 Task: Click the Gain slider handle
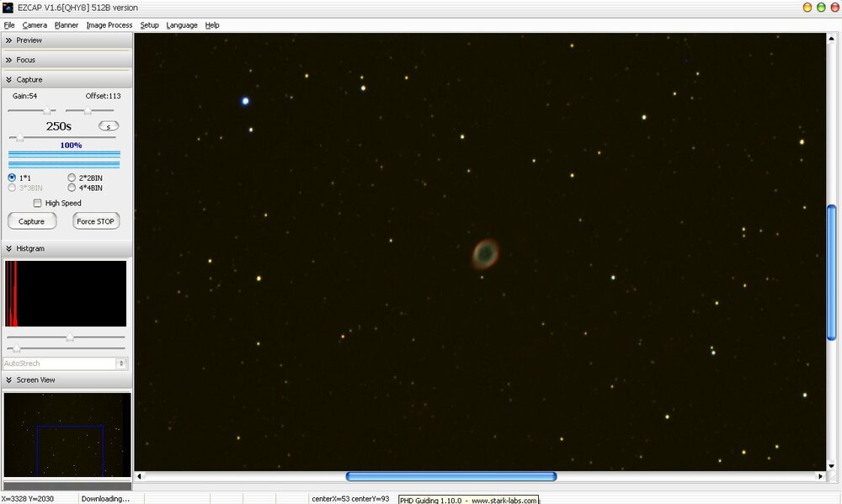point(49,110)
